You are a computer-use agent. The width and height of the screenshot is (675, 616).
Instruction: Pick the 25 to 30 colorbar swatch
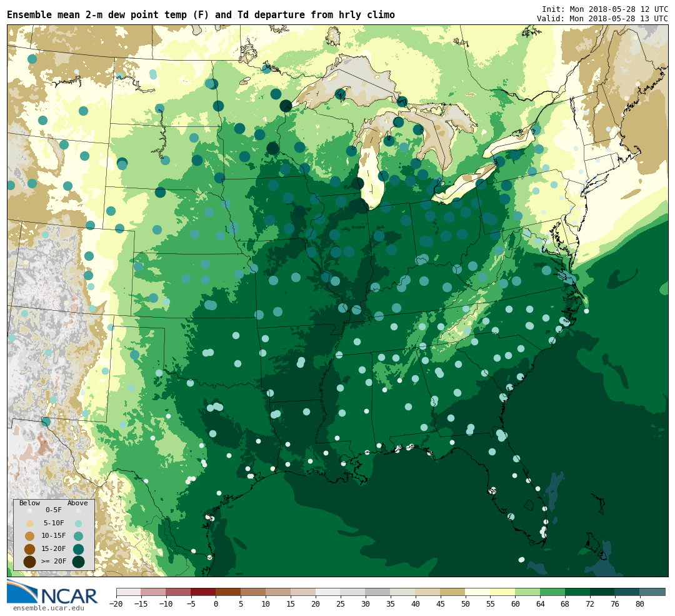[353, 592]
